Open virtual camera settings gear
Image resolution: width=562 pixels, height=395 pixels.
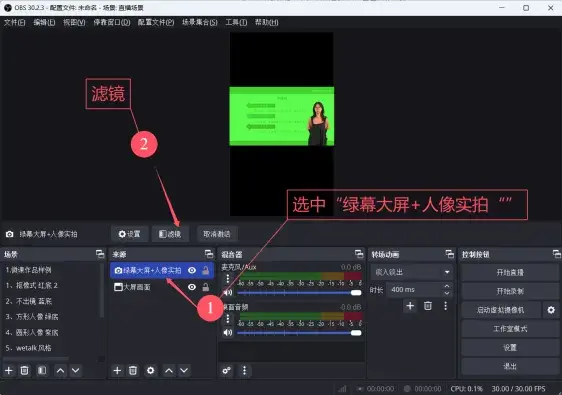[551, 310]
